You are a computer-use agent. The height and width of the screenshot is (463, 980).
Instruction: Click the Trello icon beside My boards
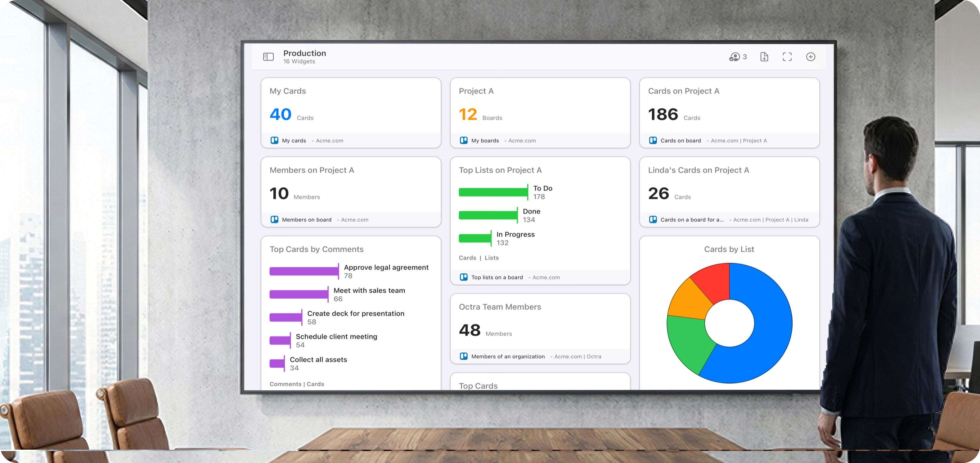(463, 140)
